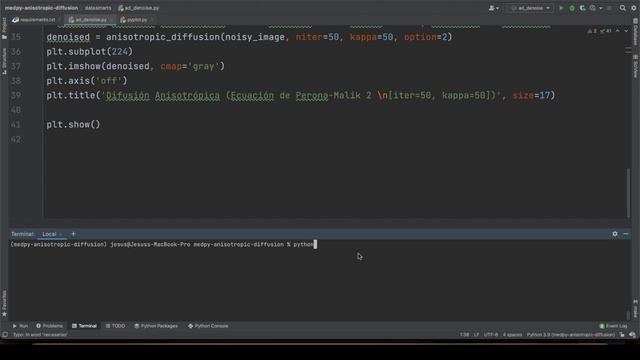Viewport: 640px width, 360px height.
Task: Open the TODO tool window button
Action: 115,326
